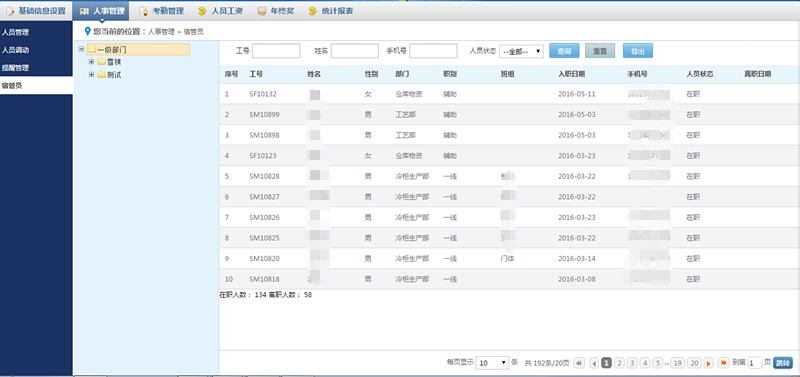Select employee row SM10826
800x377 pixels.
(509, 217)
